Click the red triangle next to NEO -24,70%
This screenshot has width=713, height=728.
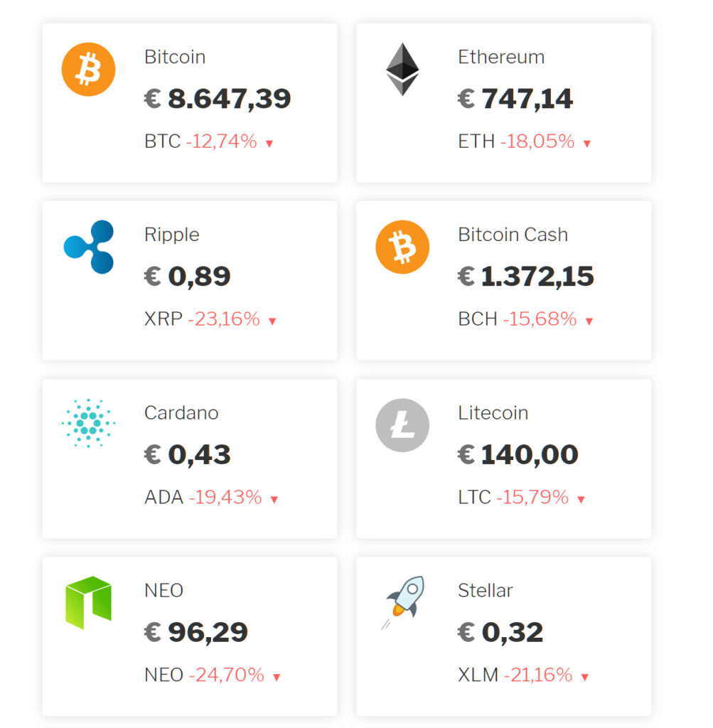point(277,678)
